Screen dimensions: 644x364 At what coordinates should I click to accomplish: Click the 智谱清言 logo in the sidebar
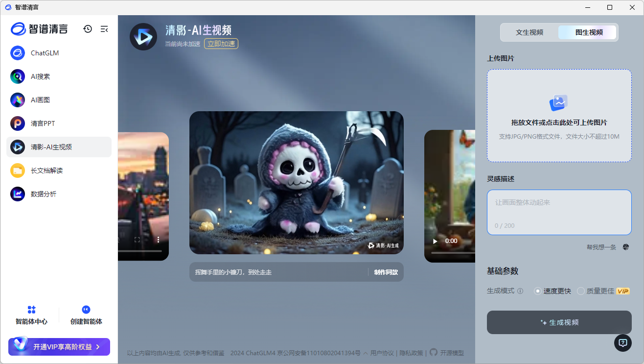tap(39, 29)
